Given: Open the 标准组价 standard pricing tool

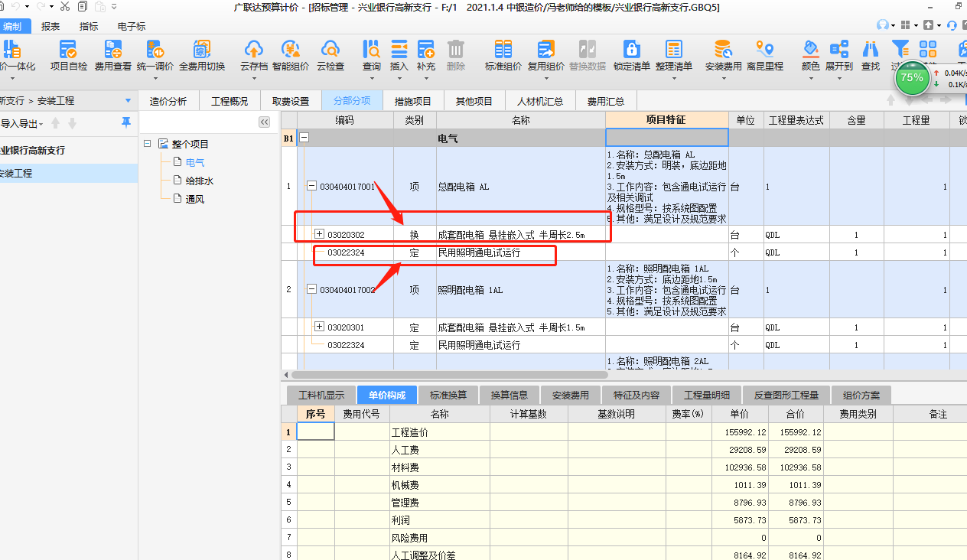Looking at the screenshot, I should click(503, 56).
